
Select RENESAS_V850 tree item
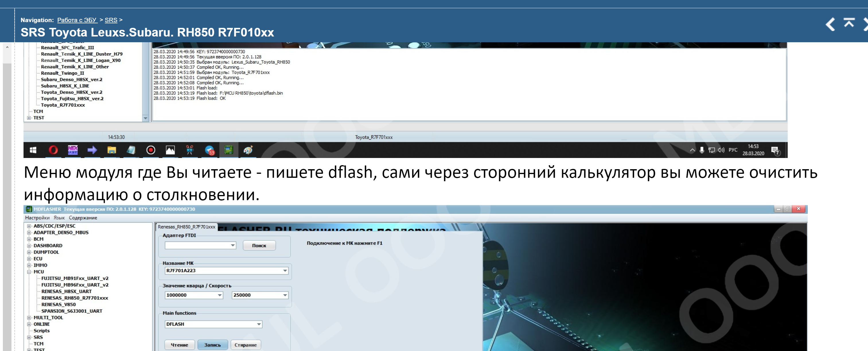(x=59, y=304)
